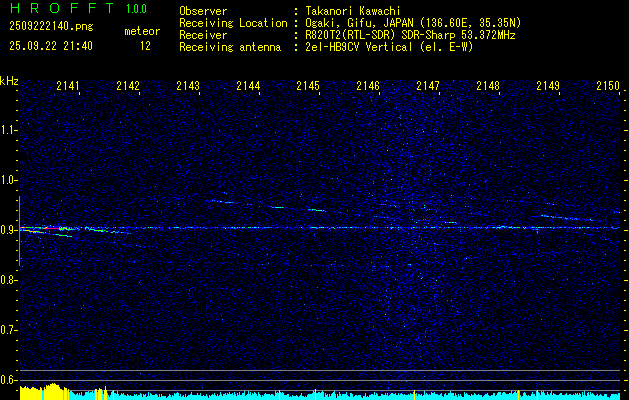Click the red strong echo near 2141
Image resolution: width=629 pixels, height=400 pixels.
[52, 228]
